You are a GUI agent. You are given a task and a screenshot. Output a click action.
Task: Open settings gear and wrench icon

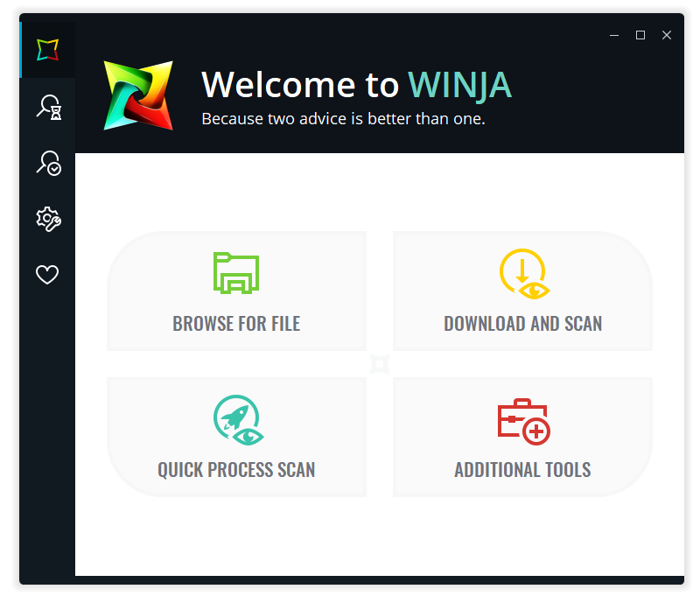48,219
